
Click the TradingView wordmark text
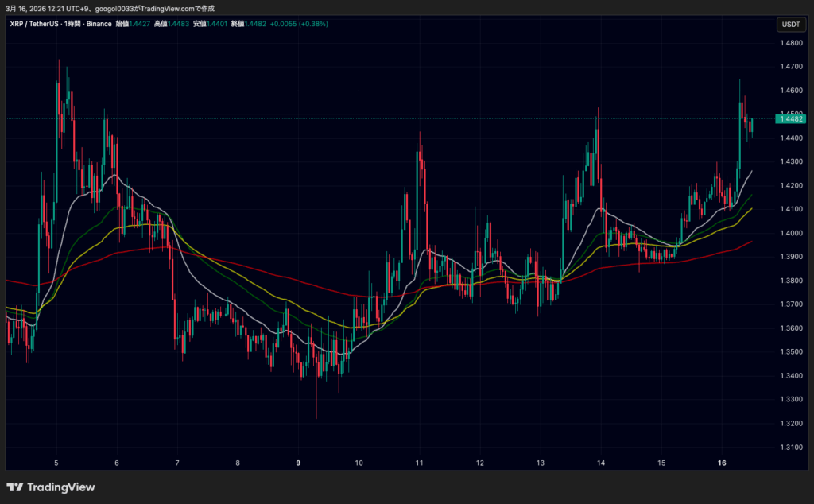coord(60,487)
